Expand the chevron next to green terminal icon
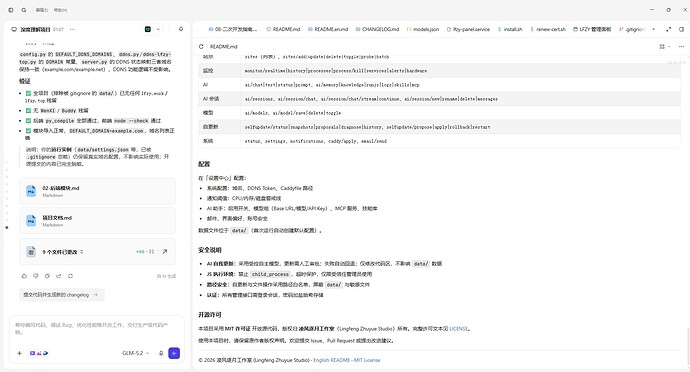The image size is (690, 372). pyautogui.click(x=158, y=29)
